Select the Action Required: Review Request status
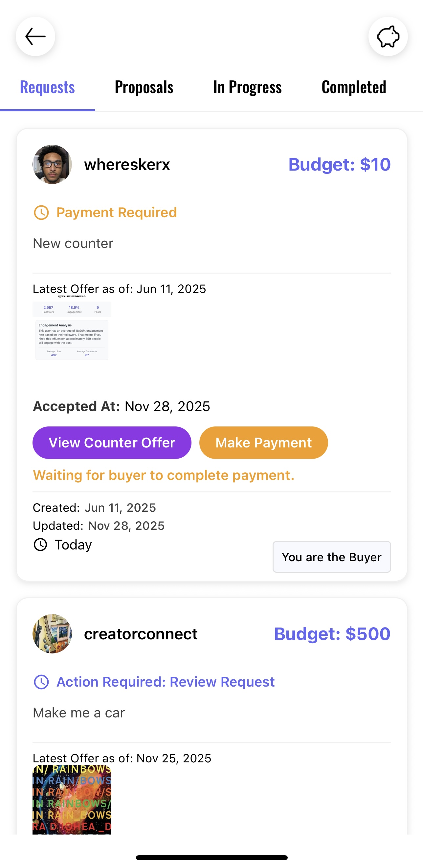 (x=166, y=682)
